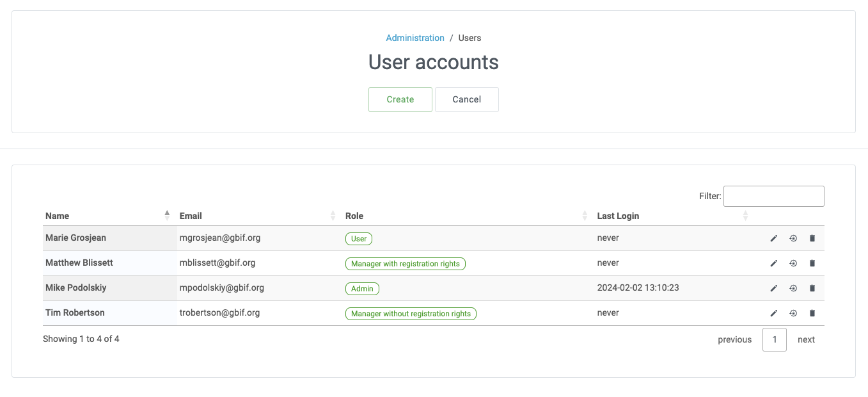Reset Matthew Blissett's password

(x=793, y=263)
